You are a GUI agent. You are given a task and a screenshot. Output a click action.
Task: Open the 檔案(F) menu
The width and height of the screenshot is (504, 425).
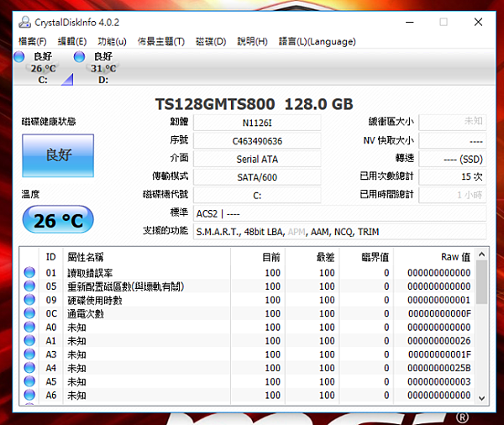[x=33, y=41]
